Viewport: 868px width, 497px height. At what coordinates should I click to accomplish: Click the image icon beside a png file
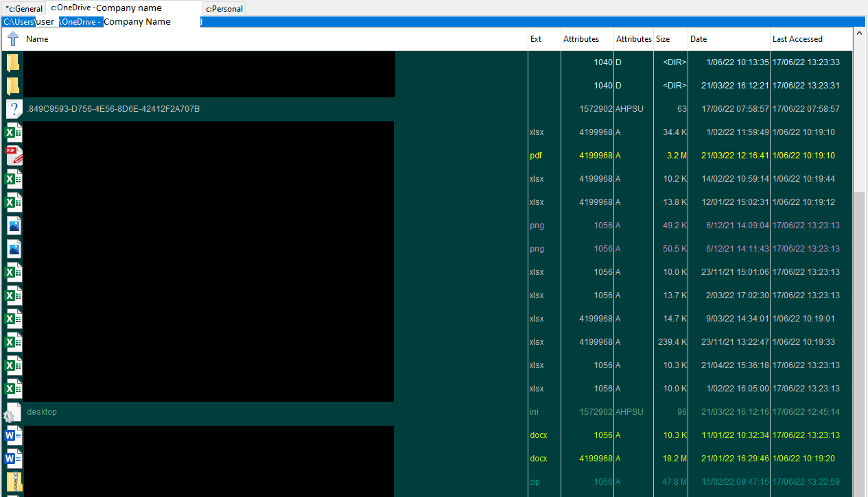click(13, 225)
